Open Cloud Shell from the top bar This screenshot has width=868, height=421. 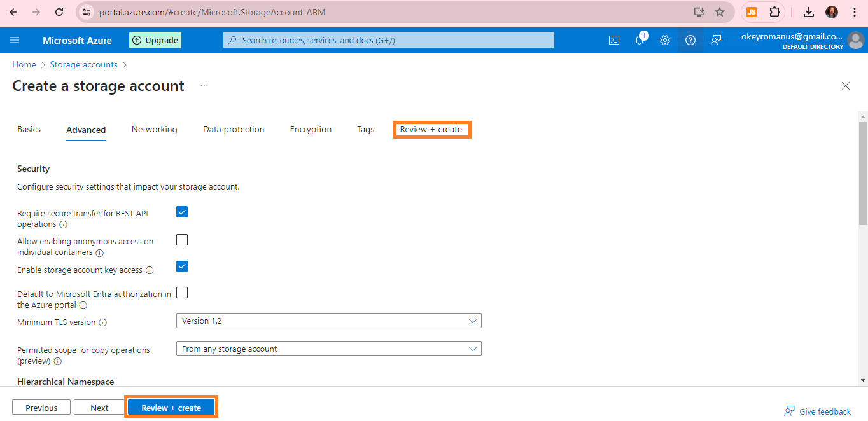pyautogui.click(x=614, y=40)
